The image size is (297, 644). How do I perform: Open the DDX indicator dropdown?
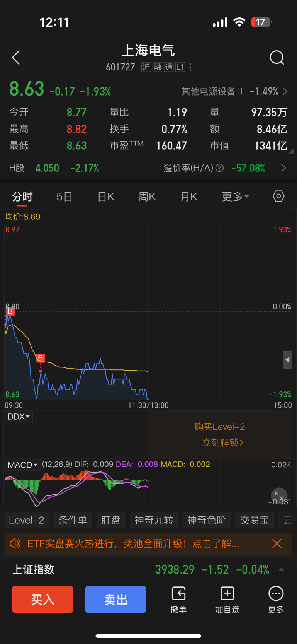pyautogui.click(x=19, y=417)
